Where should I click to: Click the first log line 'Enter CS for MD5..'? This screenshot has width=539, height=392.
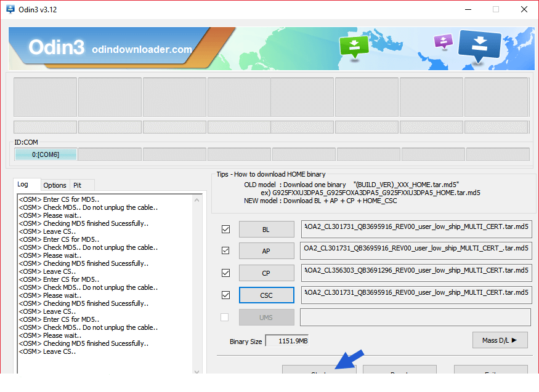59,199
